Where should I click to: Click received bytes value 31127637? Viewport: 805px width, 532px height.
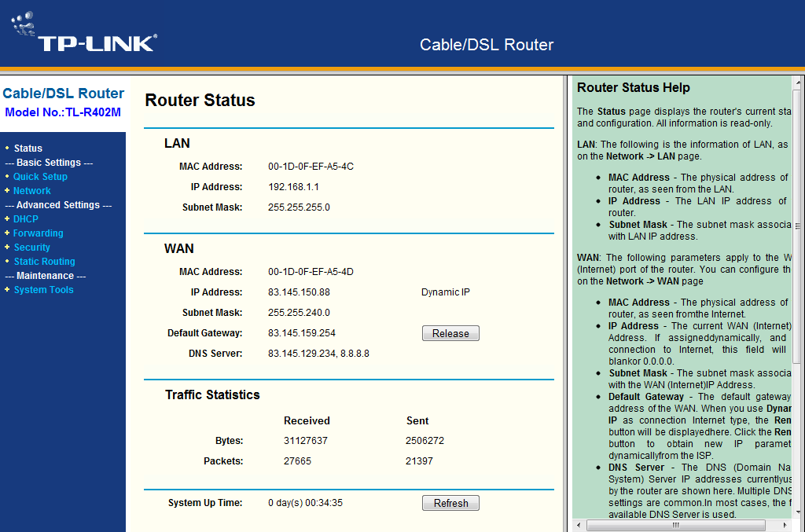306,441
